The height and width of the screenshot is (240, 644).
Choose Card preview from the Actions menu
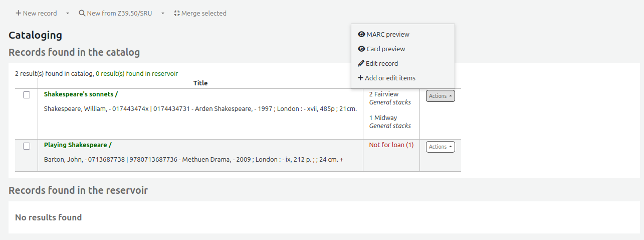point(385,49)
